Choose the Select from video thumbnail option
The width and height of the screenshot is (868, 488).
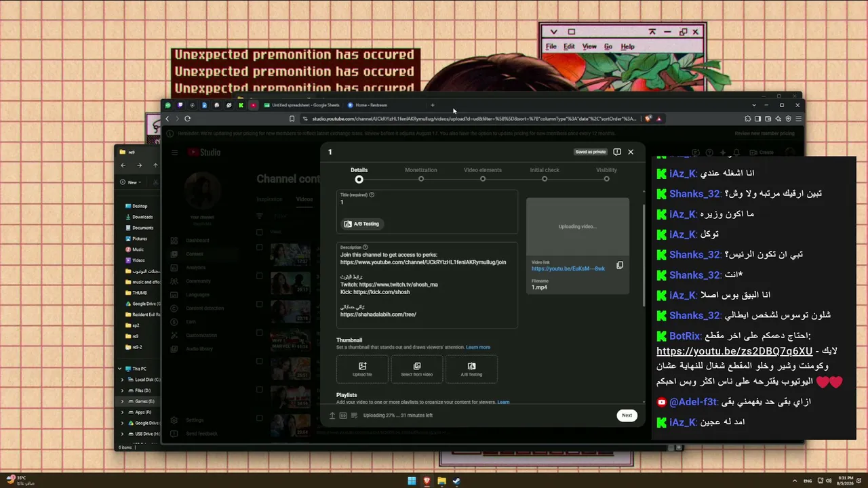[x=417, y=369]
